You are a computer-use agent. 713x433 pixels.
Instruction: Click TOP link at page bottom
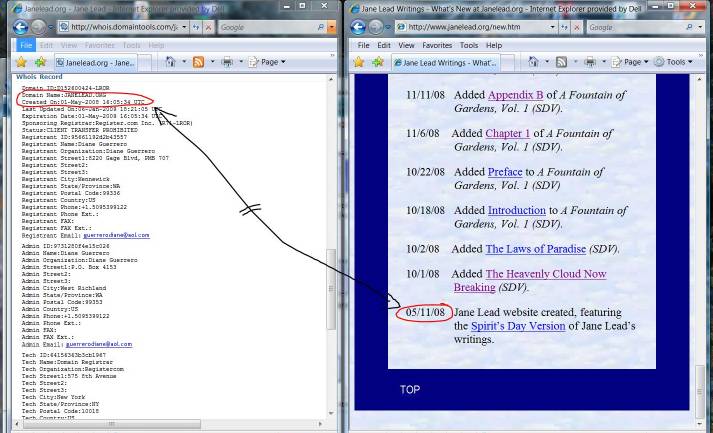point(410,390)
